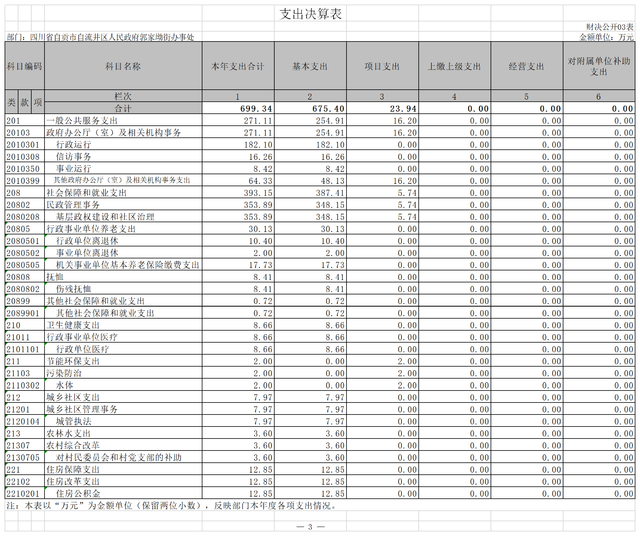Click the page number — 3 —
This screenshot has width=640, height=536.
tap(310, 527)
